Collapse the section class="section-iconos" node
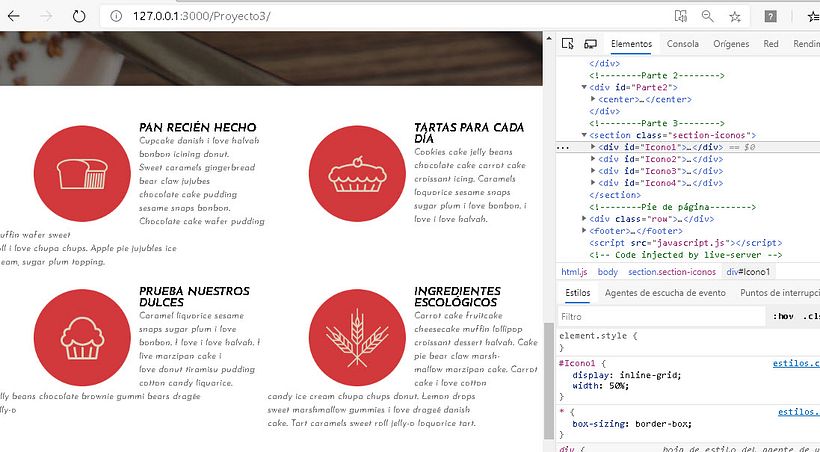 [585, 135]
